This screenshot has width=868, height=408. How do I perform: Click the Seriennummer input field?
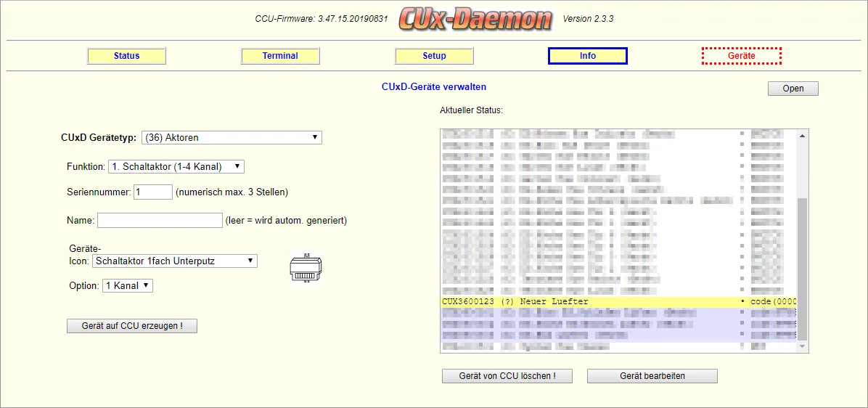(153, 192)
